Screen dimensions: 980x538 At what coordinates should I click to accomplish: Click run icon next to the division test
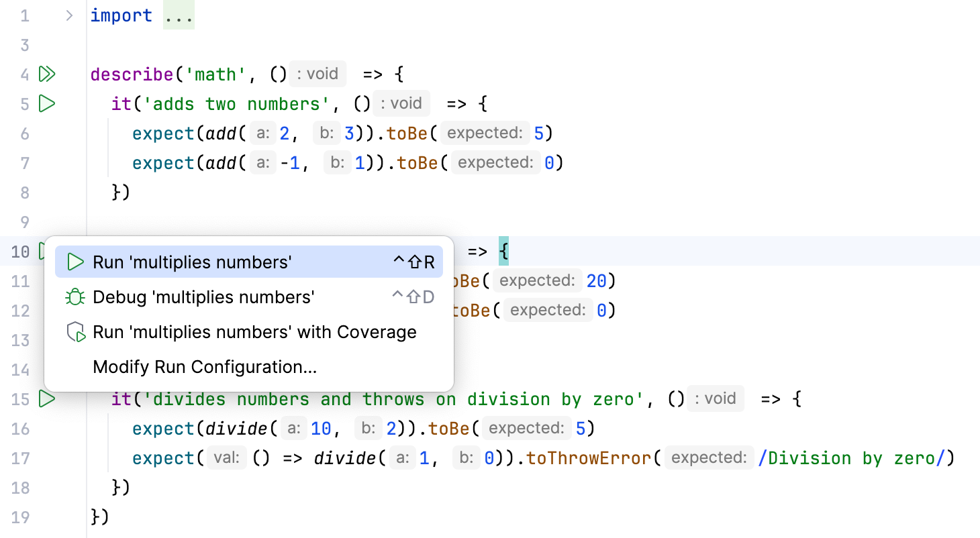(47, 398)
